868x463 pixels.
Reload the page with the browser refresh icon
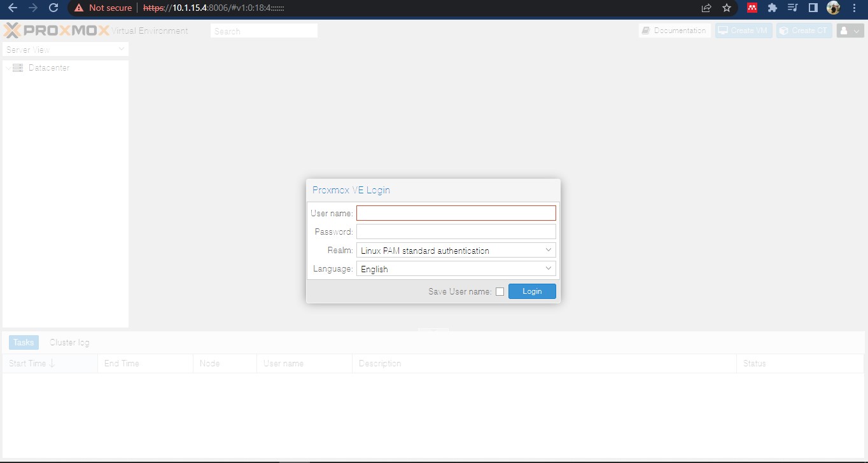(53, 8)
